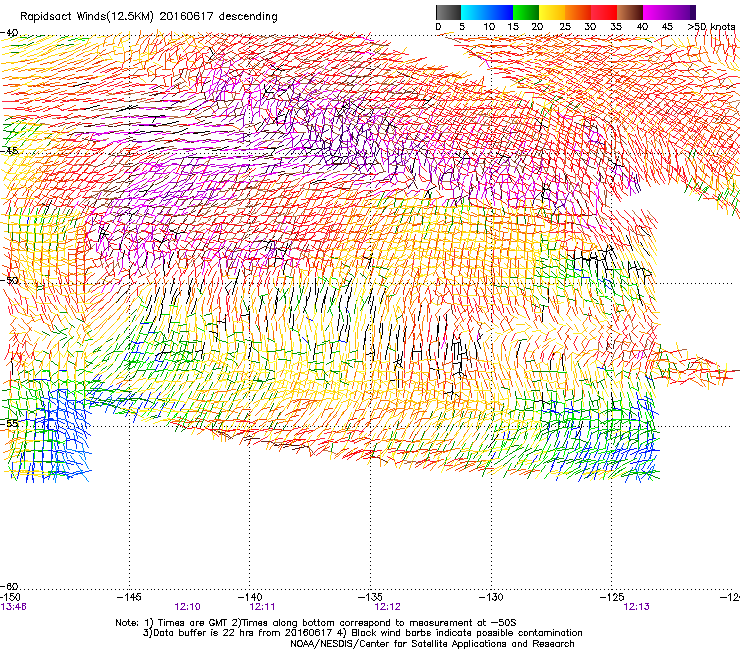The height and width of the screenshot is (650, 740).
Task: Click the cyan-blue 5-15 knots legend swatch
Action: pyautogui.click(x=487, y=12)
